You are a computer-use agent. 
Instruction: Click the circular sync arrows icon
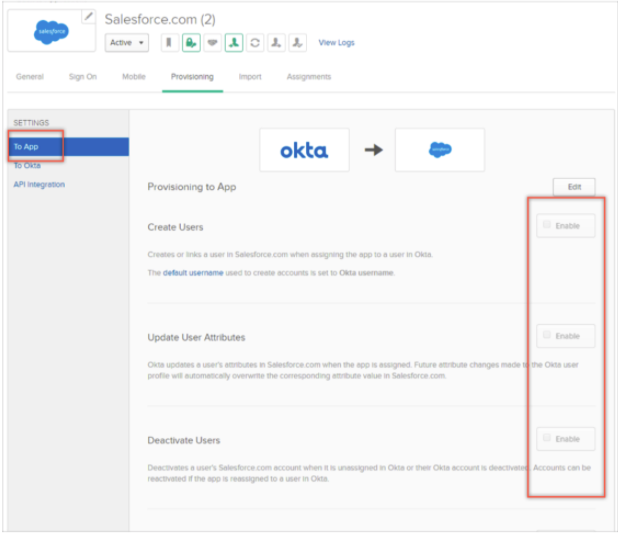point(255,43)
